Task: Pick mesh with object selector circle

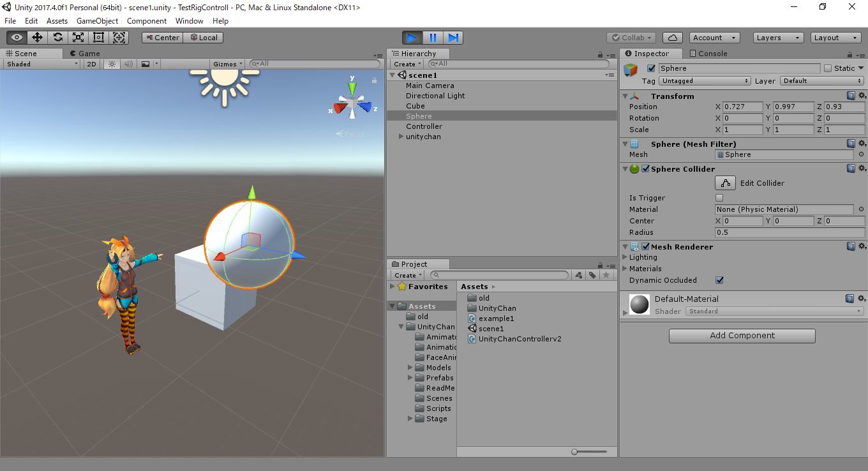Action: pyautogui.click(x=860, y=154)
